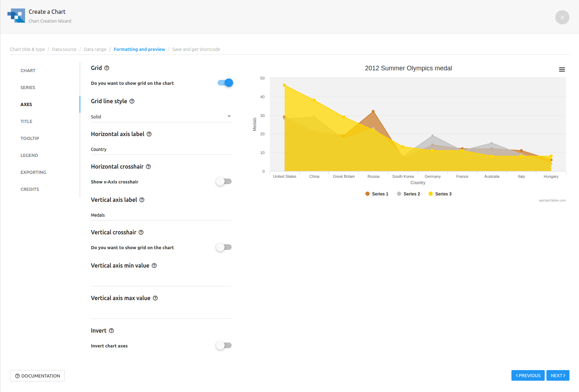Click the help icon beside Vertical crosshair

point(141,232)
